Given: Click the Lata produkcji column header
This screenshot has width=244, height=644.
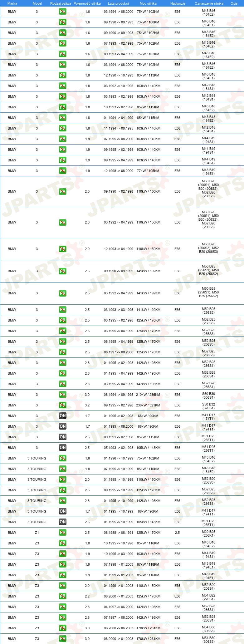Looking at the screenshot, I should (119, 3).
